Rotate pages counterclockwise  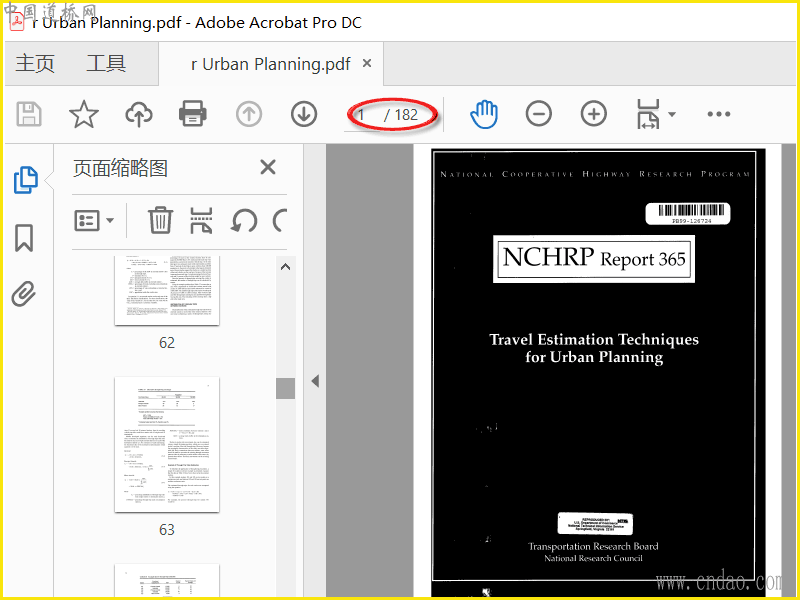[x=244, y=221]
